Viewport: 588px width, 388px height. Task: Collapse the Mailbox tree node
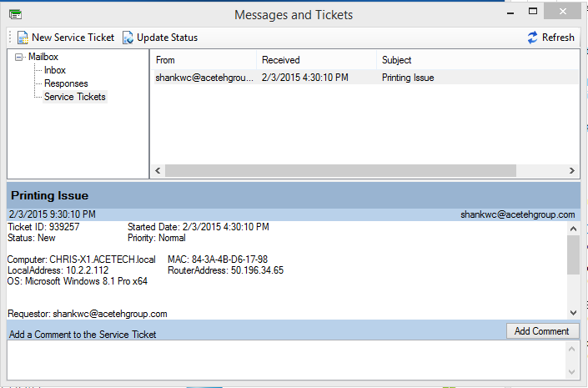pyautogui.click(x=18, y=57)
